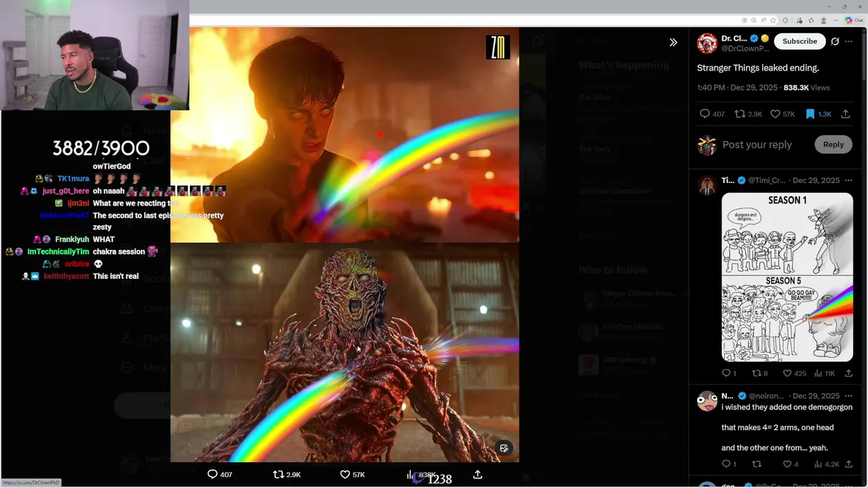Click the Vecna rainbow image in viewer

click(344, 352)
